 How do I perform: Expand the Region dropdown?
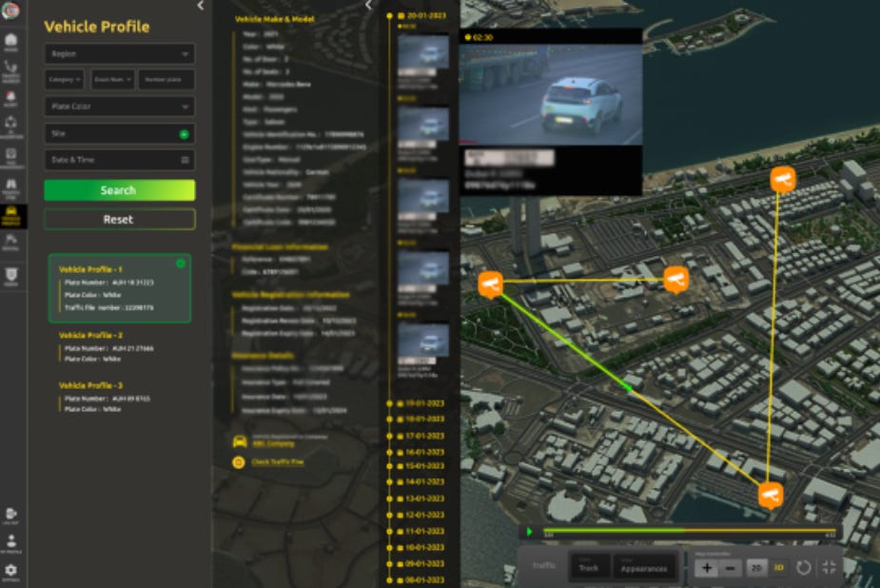click(x=120, y=54)
